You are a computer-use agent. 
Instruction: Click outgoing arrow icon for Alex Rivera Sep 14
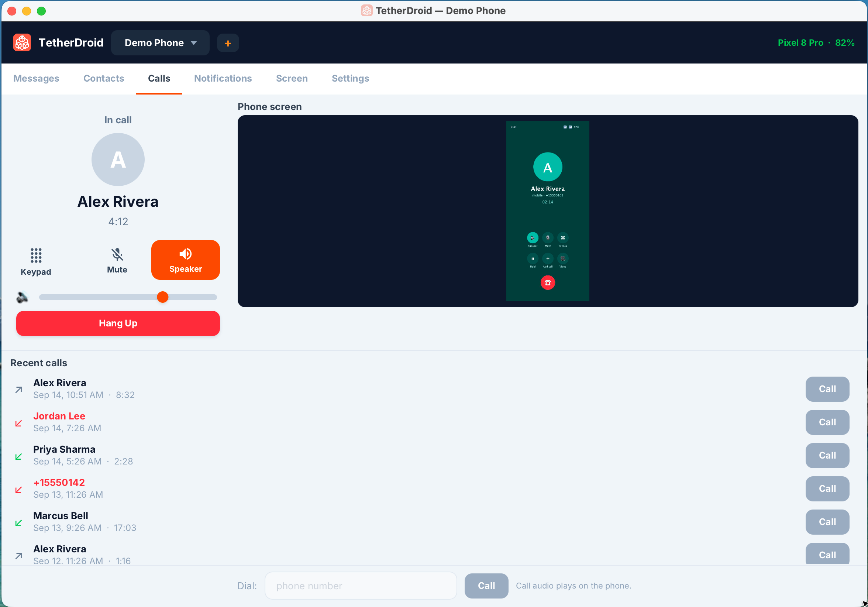pos(18,390)
